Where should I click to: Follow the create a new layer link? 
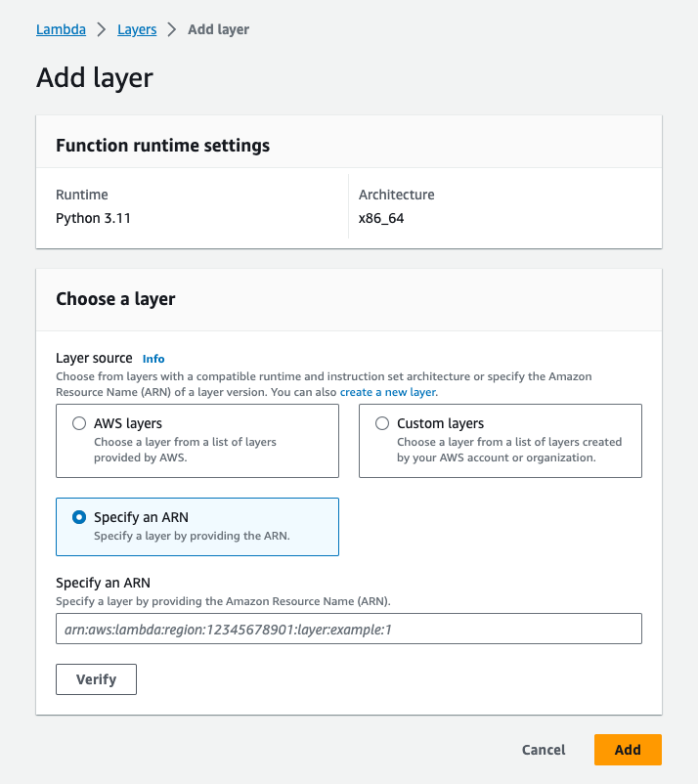[x=387, y=392]
